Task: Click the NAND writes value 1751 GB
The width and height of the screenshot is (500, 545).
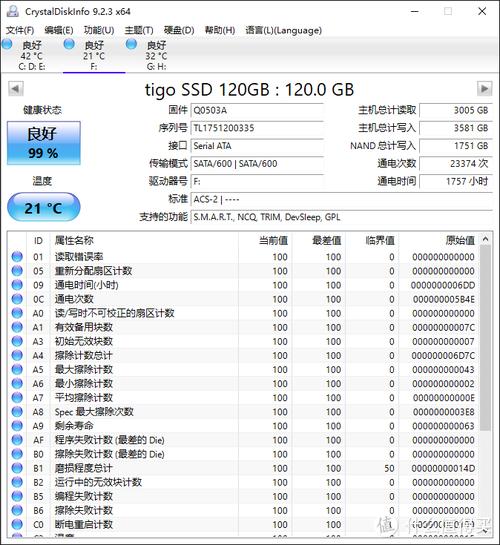Action: click(456, 146)
